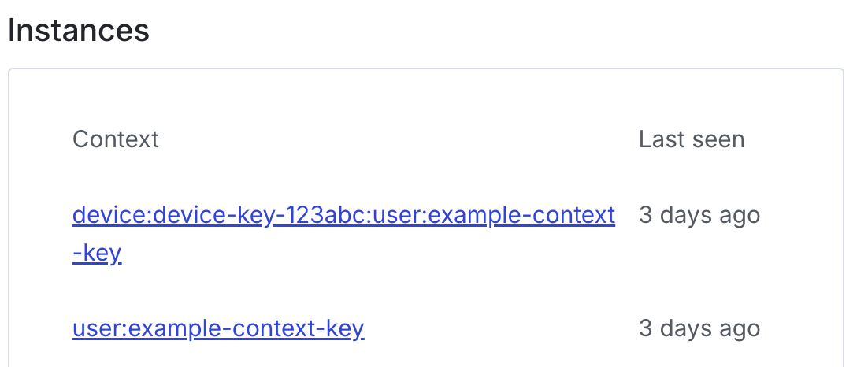Viewport: 868px width, 367px height.
Task: Click the wrapped "-key" part of the device link
Action: (x=97, y=254)
